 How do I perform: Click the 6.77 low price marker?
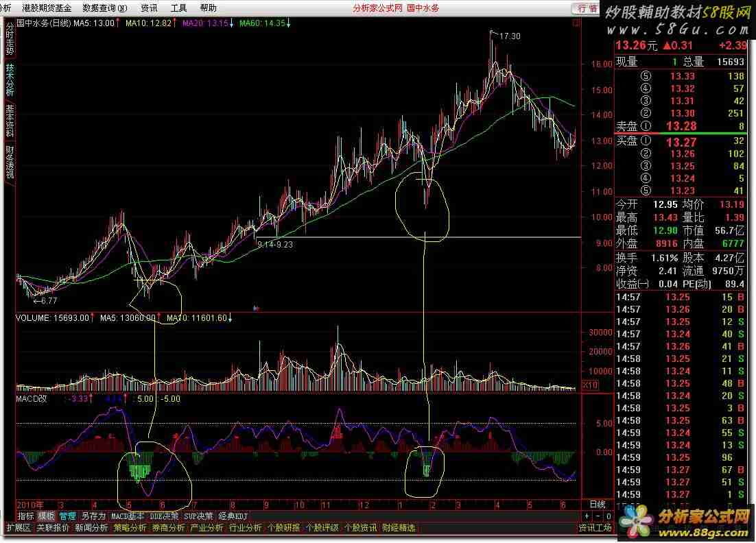49,301
